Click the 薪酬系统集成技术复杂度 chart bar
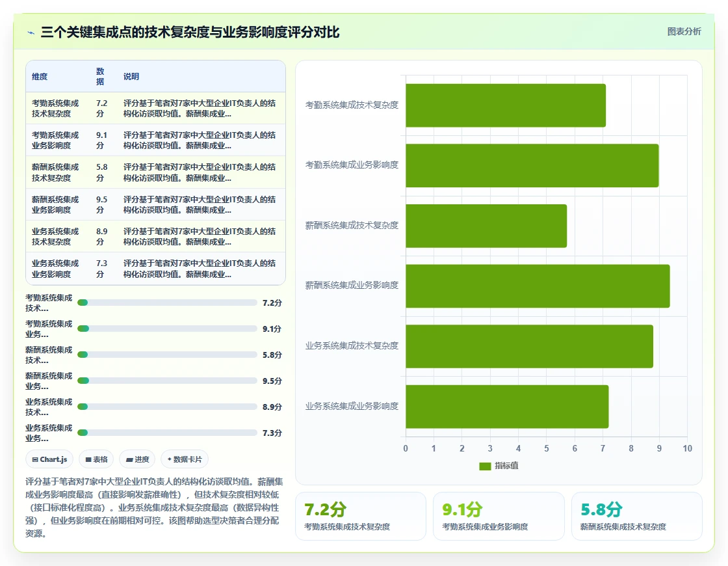Viewport: 728px width, 566px height. (x=486, y=226)
